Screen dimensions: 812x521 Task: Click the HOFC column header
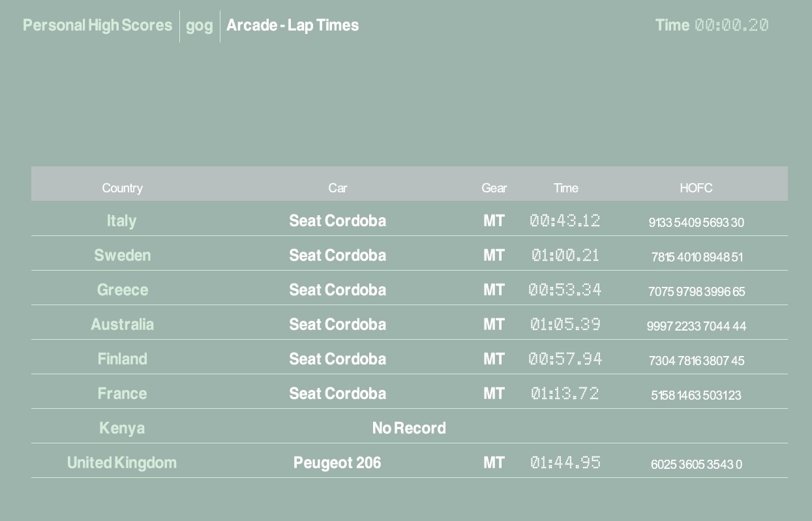click(696, 188)
